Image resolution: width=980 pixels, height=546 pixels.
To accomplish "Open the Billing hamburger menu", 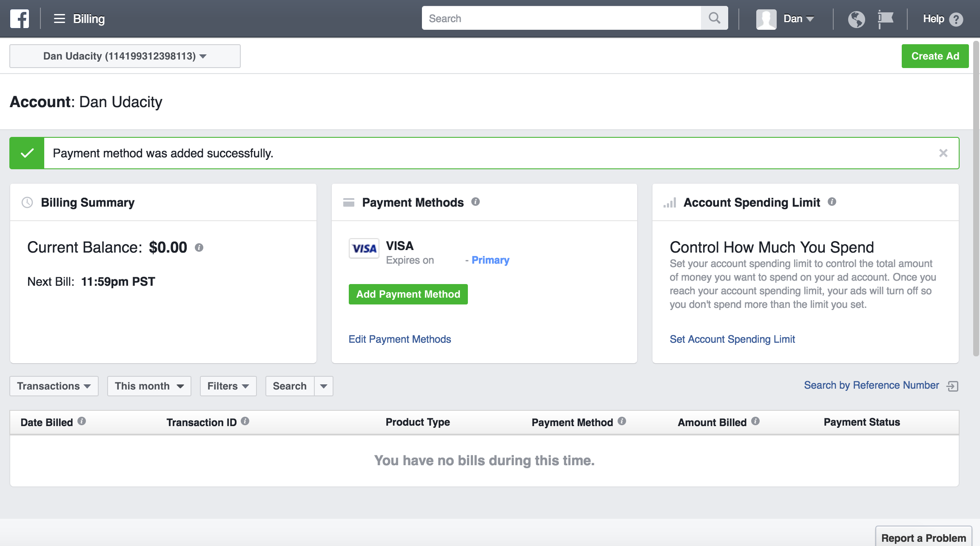I will click(59, 19).
